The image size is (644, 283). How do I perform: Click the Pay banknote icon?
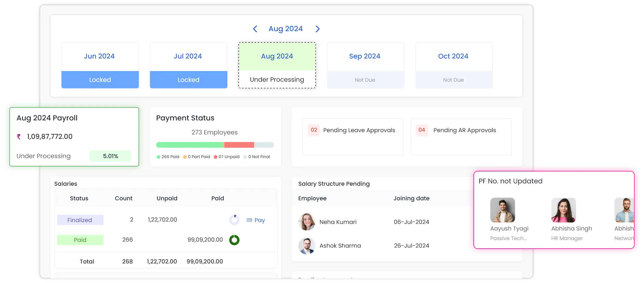tap(249, 220)
